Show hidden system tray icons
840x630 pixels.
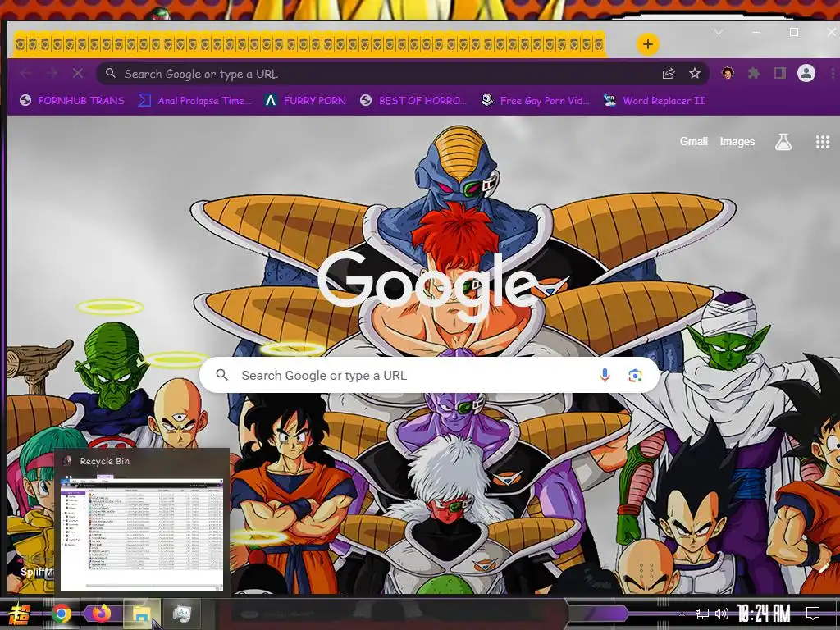(682, 614)
